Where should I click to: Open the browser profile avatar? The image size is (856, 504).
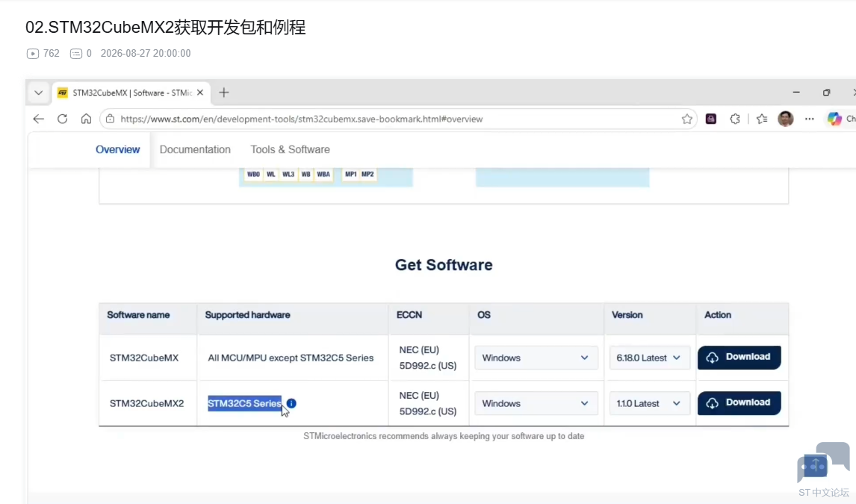pos(786,119)
